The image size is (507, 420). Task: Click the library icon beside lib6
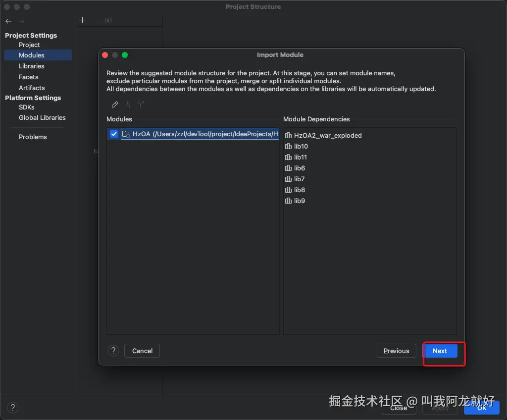click(288, 168)
